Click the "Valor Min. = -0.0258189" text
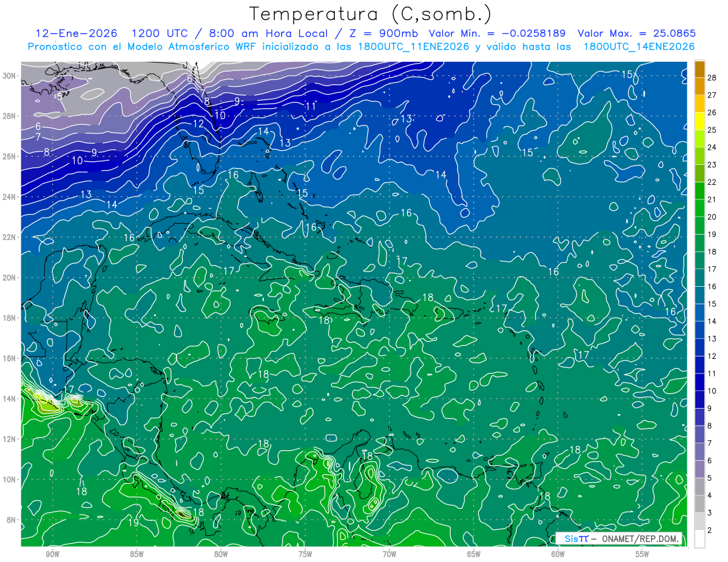This screenshot has width=728, height=562. (497, 33)
